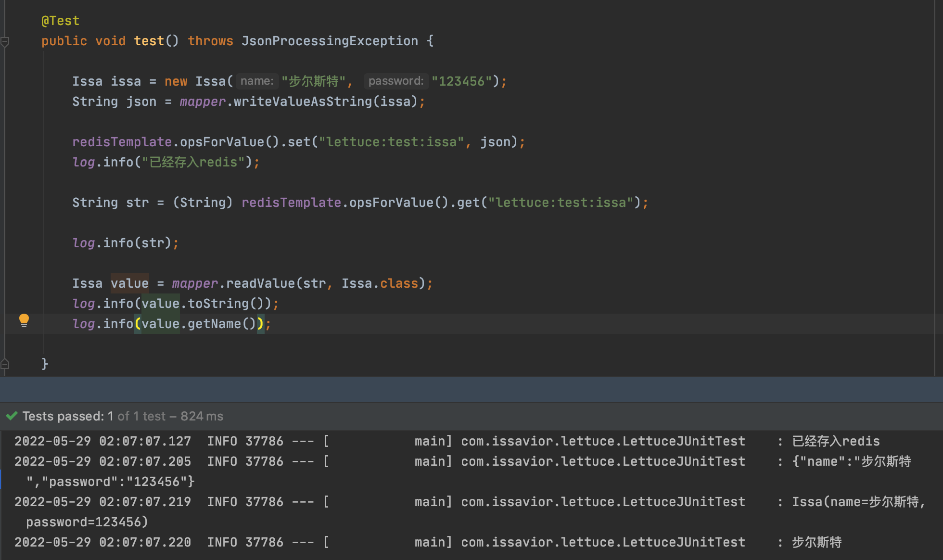This screenshot has width=943, height=560.
Task: Click value.getName() call
Action: click(x=199, y=324)
